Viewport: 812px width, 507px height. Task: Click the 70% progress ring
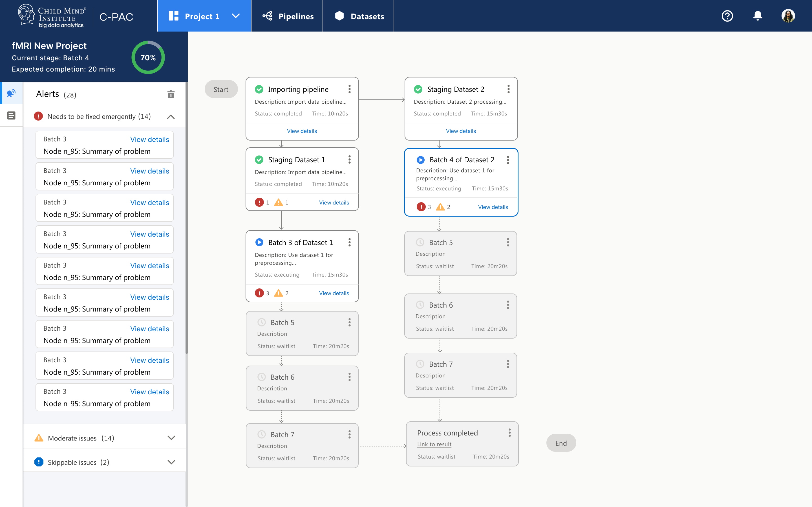coord(148,58)
